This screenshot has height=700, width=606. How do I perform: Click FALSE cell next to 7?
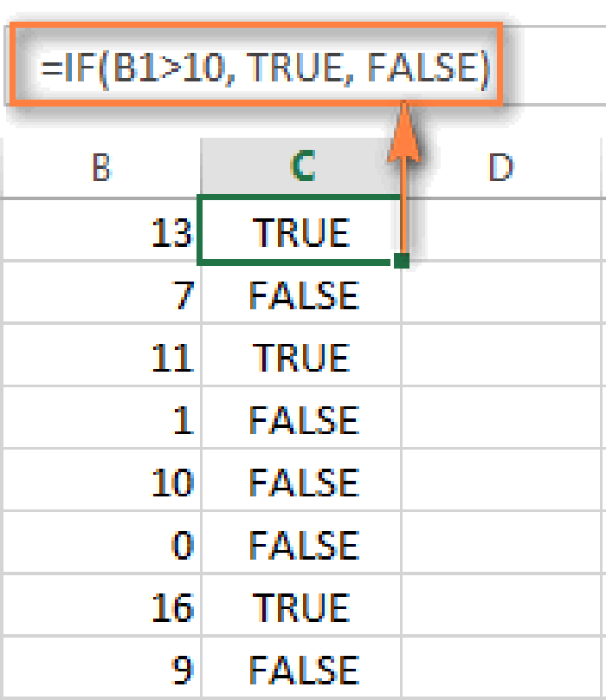pyautogui.click(x=301, y=293)
